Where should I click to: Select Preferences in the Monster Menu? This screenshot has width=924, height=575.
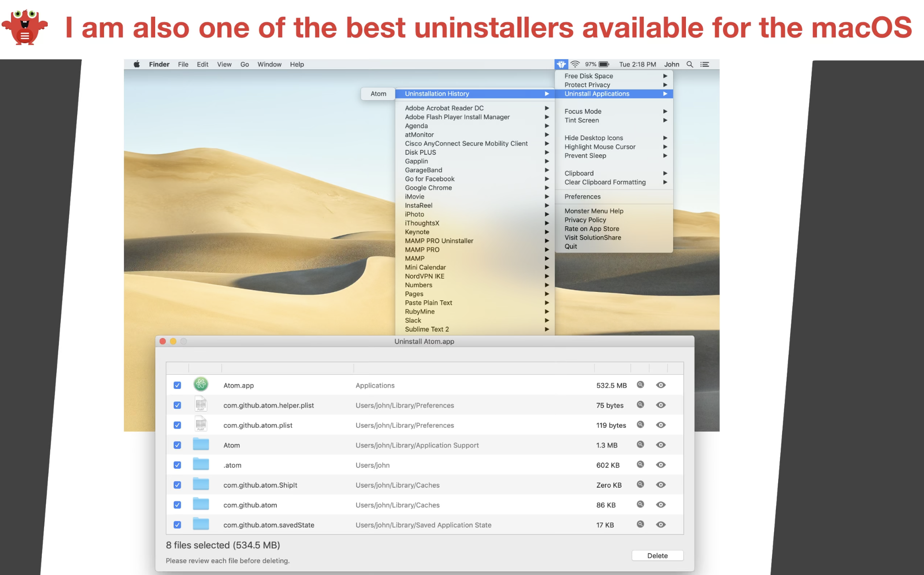[582, 197]
